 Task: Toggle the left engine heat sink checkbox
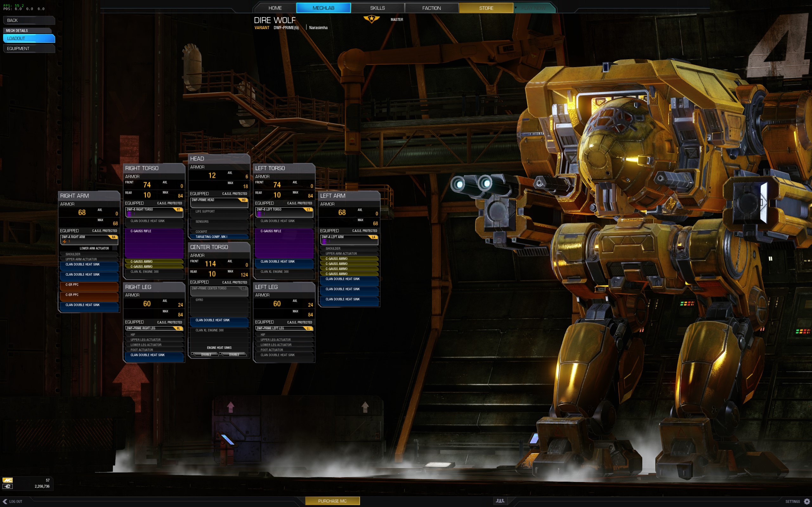[x=193, y=354]
